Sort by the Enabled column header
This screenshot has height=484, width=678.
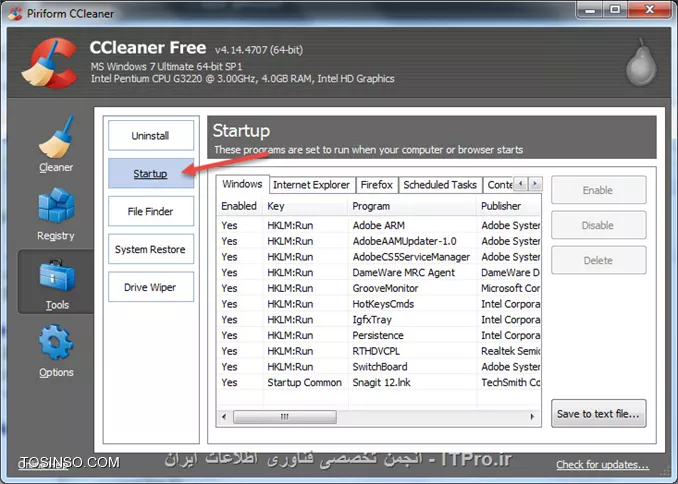(240, 206)
